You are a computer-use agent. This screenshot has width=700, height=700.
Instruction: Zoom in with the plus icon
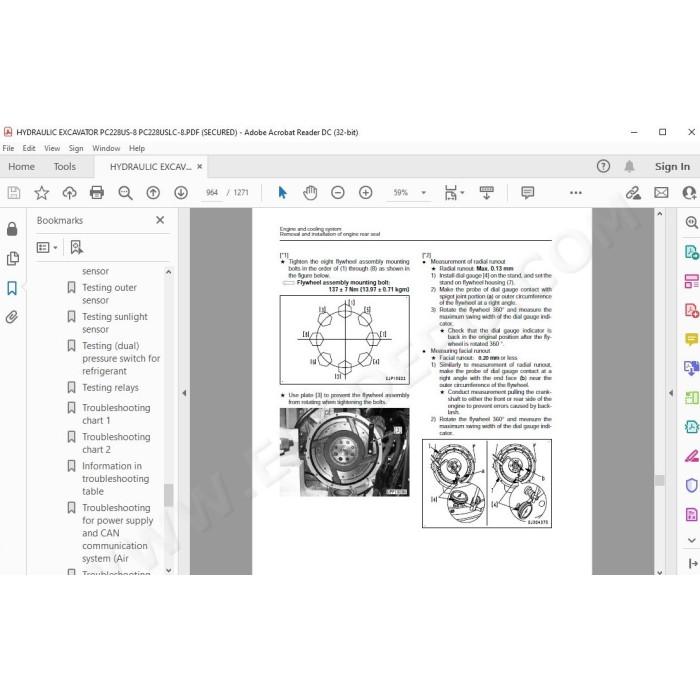point(366,193)
